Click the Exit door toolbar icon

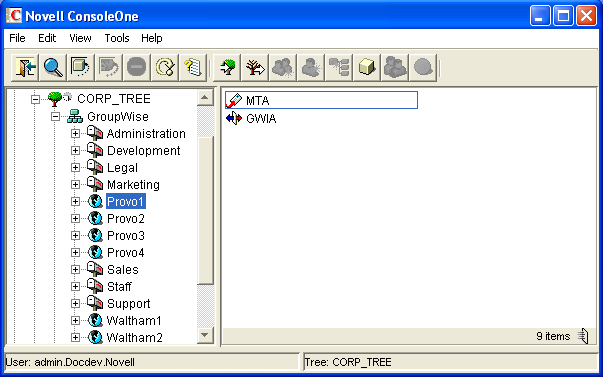point(25,67)
